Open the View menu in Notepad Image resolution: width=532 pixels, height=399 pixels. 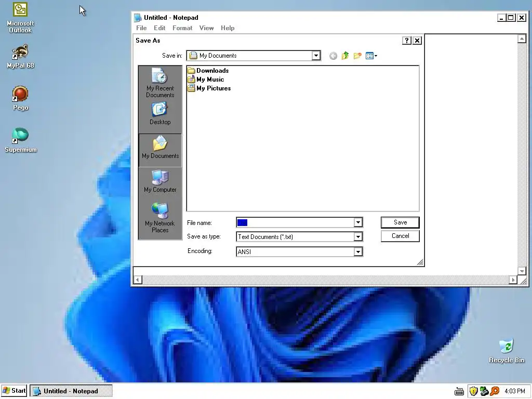(206, 28)
